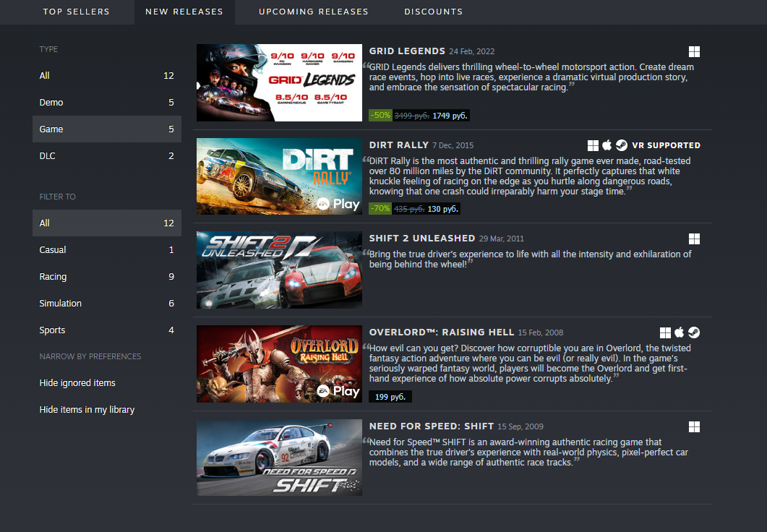Enable Hide ignored items
The height and width of the screenshot is (532, 767).
77,383
